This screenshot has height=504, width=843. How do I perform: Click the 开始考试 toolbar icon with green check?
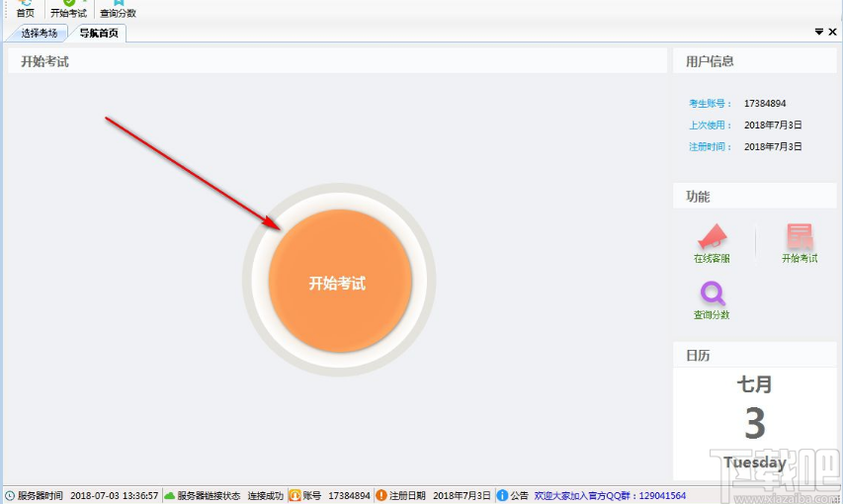coord(68,9)
